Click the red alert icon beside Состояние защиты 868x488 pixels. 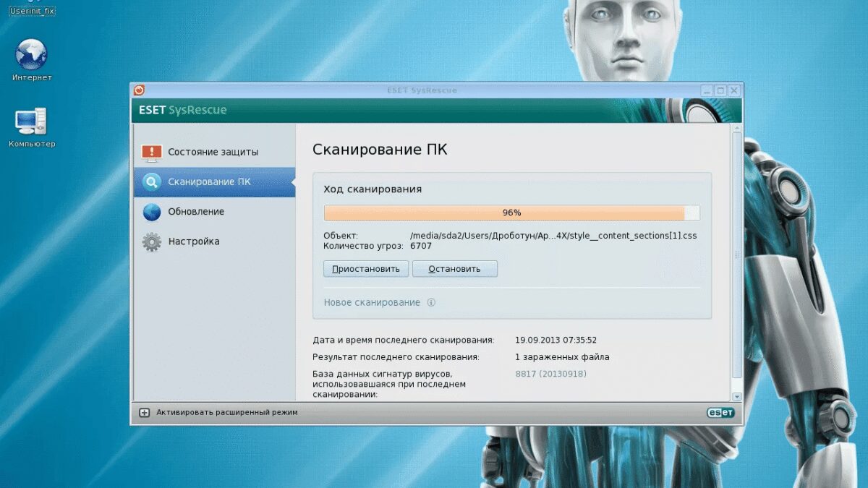(152, 151)
